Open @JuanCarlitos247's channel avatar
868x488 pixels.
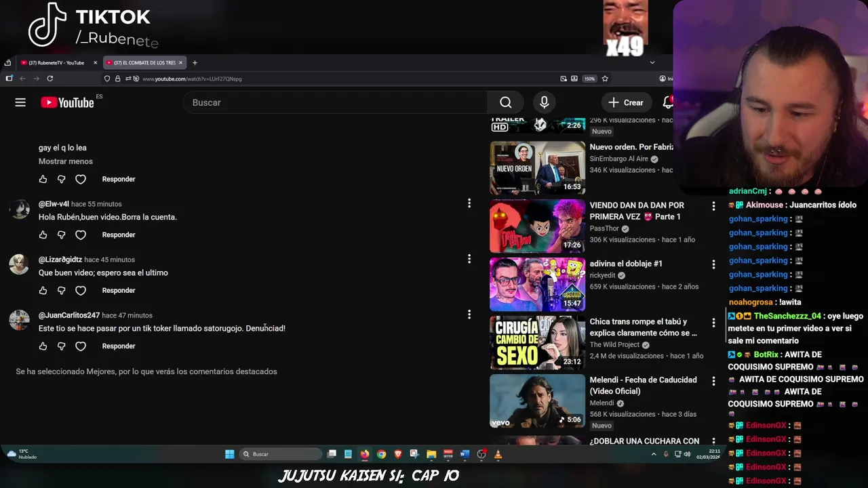point(19,320)
